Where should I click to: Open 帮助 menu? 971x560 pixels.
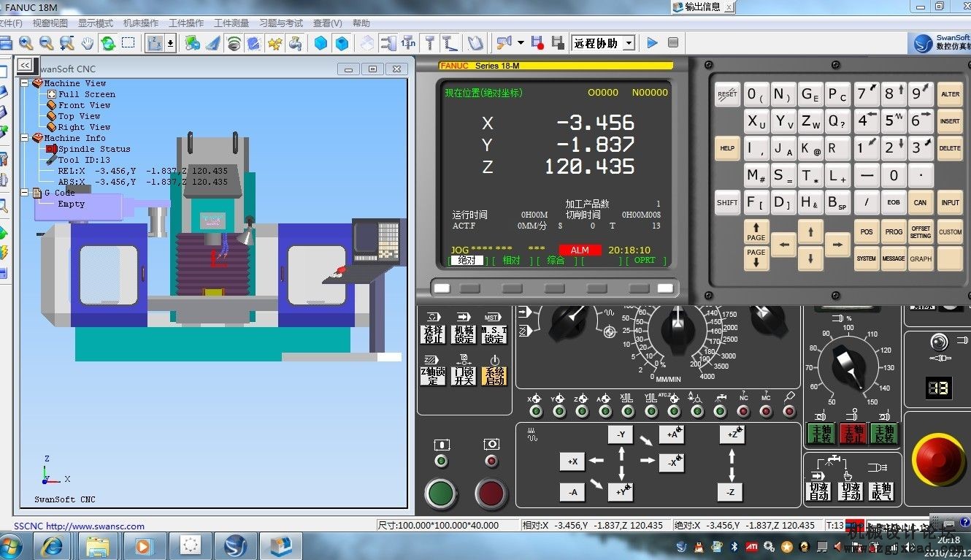coord(361,23)
